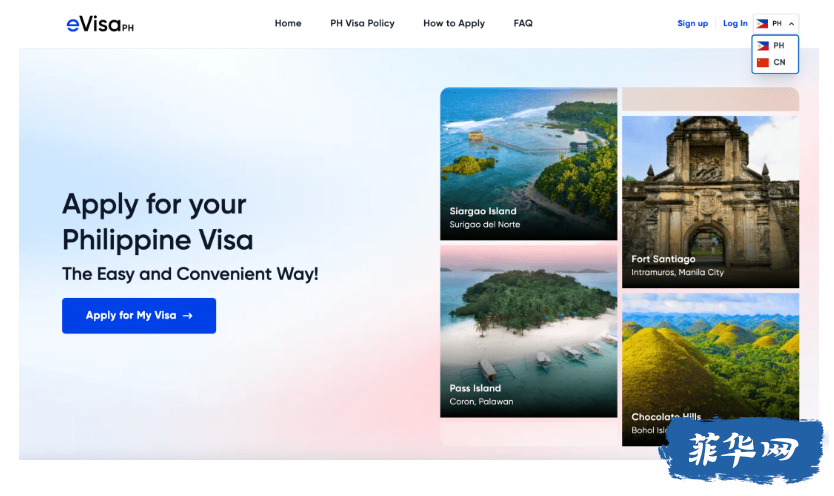Click the Apply for My Visa button
The height and width of the screenshot is (496, 834).
139,316
